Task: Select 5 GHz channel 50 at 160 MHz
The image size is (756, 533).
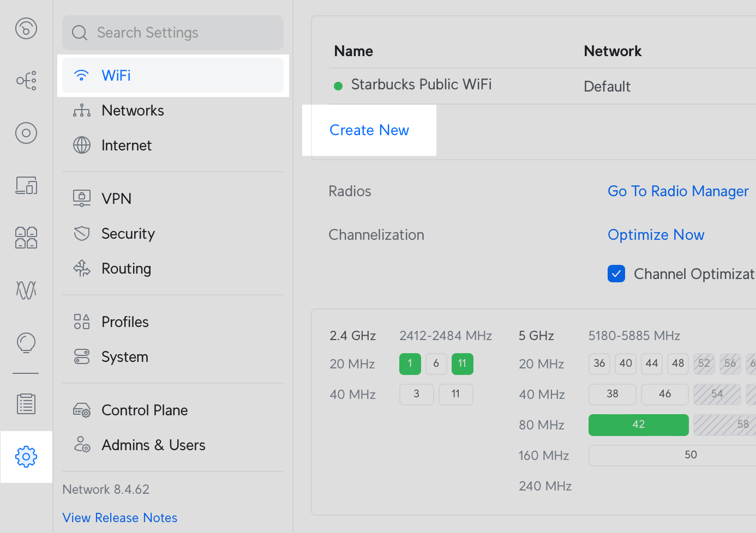Action: tap(690, 455)
